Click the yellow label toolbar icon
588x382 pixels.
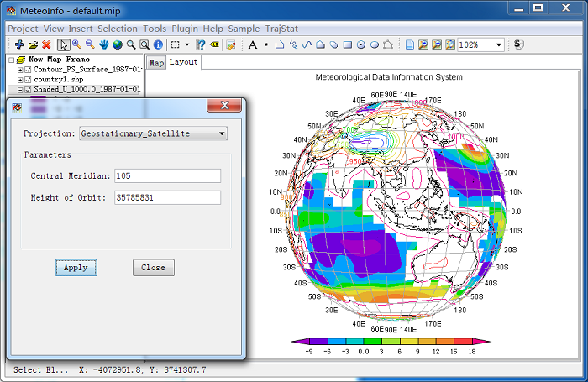pos(214,45)
